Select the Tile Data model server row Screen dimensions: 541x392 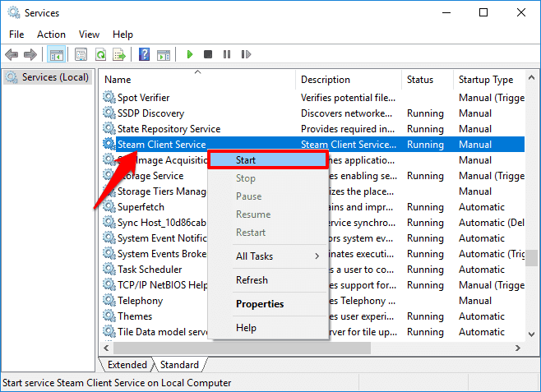(x=313, y=332)
